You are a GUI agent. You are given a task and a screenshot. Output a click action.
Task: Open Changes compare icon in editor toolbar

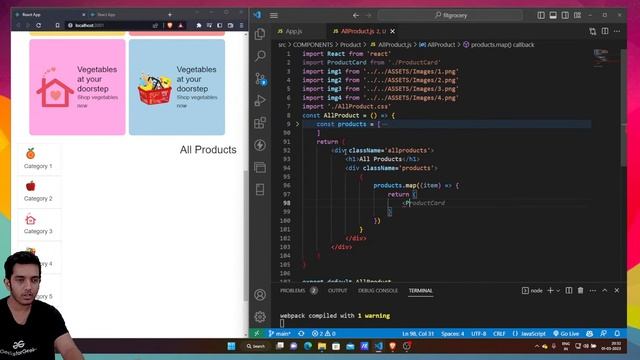pyautogui.click(x=593, y=31)
